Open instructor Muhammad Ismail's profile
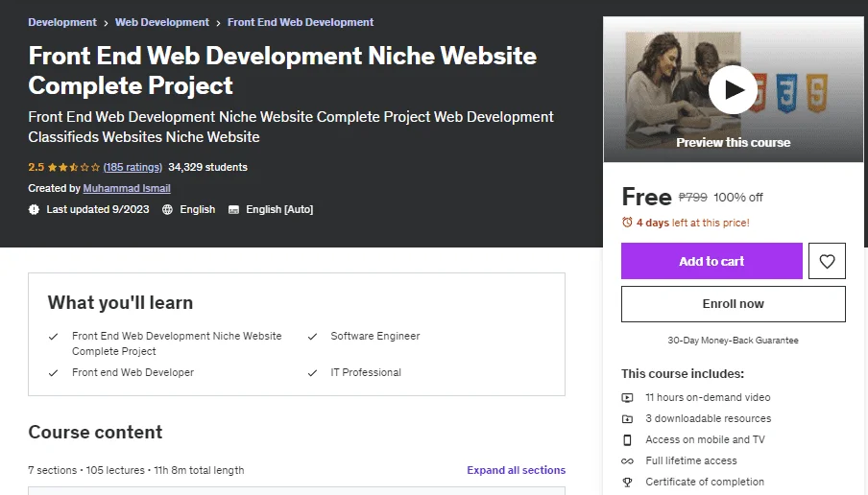This screenshot has height=495, width=868. [127, 188]
